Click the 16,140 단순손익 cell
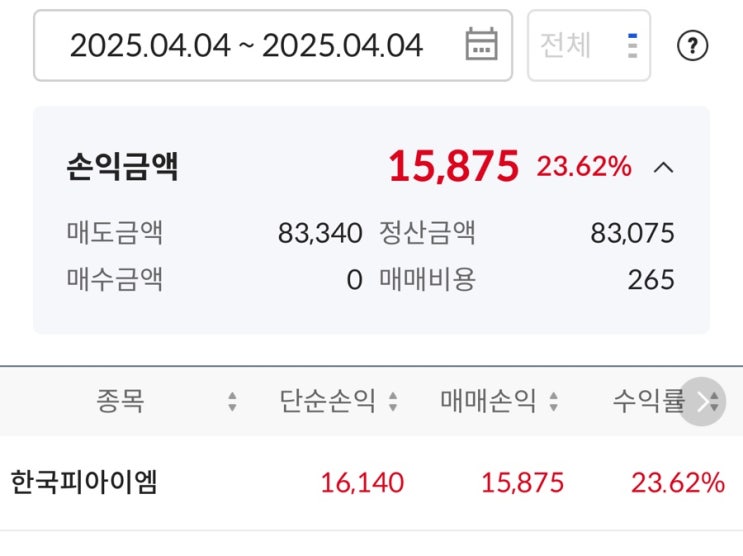Image resolution: width=743 pixels, height=556 pixels. 362,483
